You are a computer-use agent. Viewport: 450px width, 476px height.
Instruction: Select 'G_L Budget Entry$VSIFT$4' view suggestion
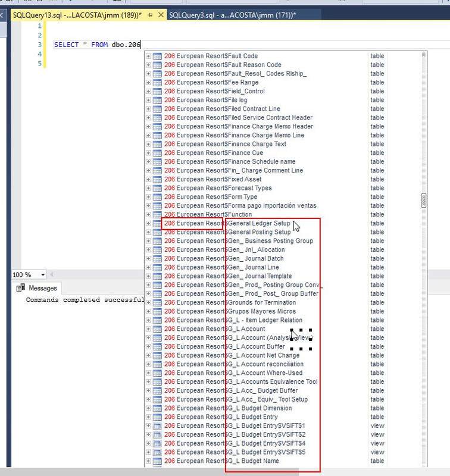pos(235,443)
